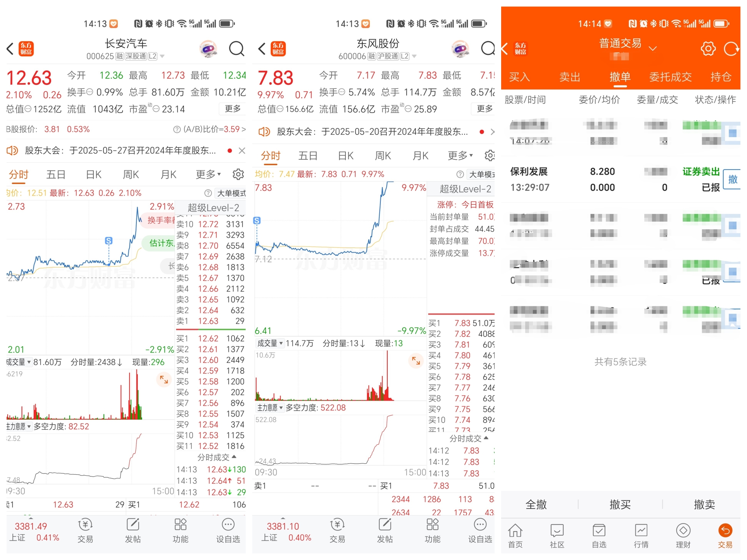Collapse 分时成交 list on 东风股份 page
747x560 pixels.
coord(469,438)
